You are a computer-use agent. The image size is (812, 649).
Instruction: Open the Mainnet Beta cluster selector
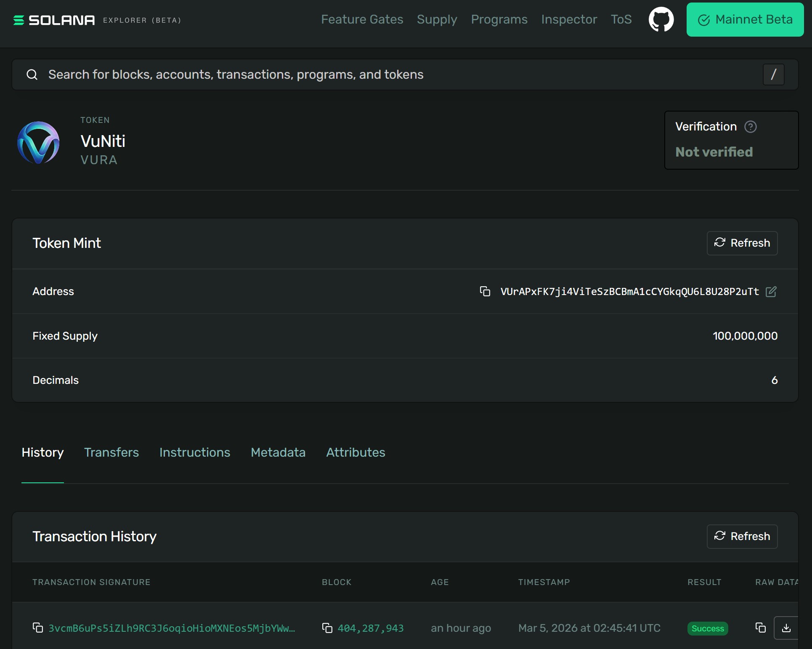tap(745, 19)
